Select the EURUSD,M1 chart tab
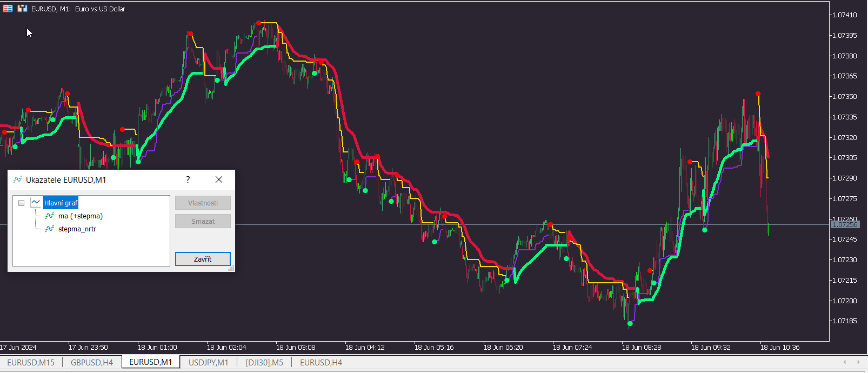 [151, 362]
